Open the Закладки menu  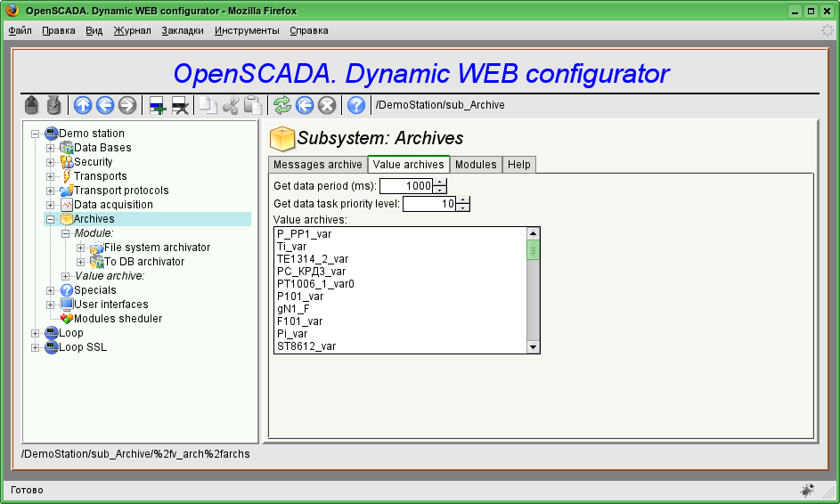pos(183,30)
